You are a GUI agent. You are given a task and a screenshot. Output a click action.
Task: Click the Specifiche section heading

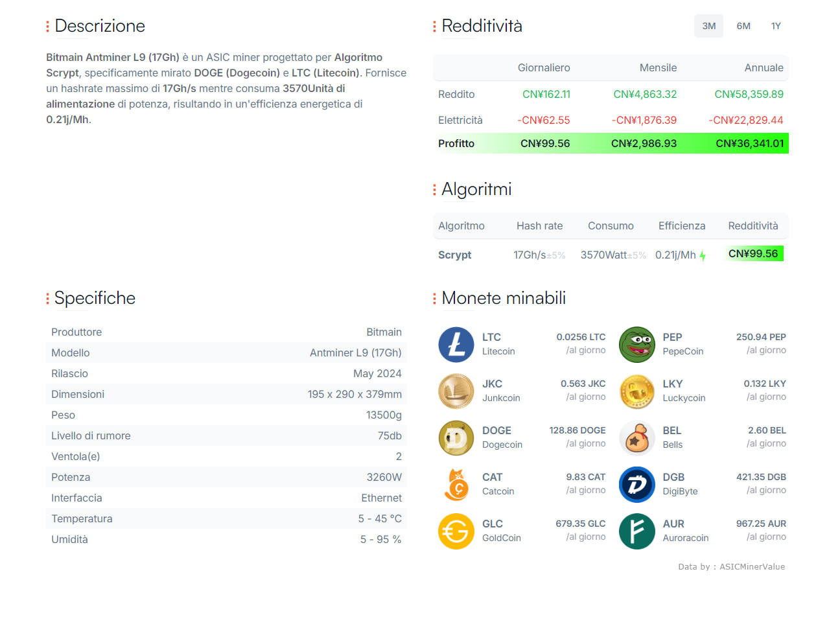pyautogui.click(x=95, y=298)
